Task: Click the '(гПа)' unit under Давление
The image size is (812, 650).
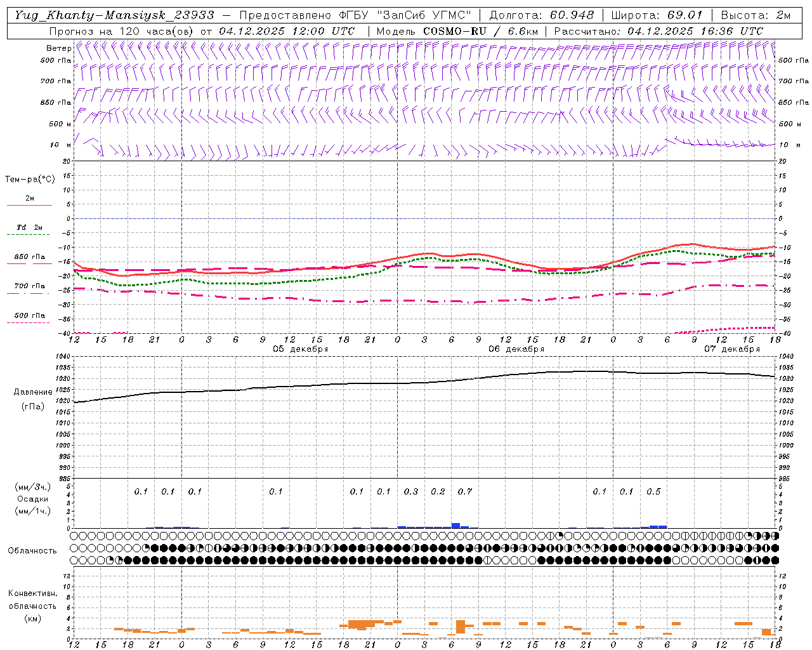Action: (33, 407)
